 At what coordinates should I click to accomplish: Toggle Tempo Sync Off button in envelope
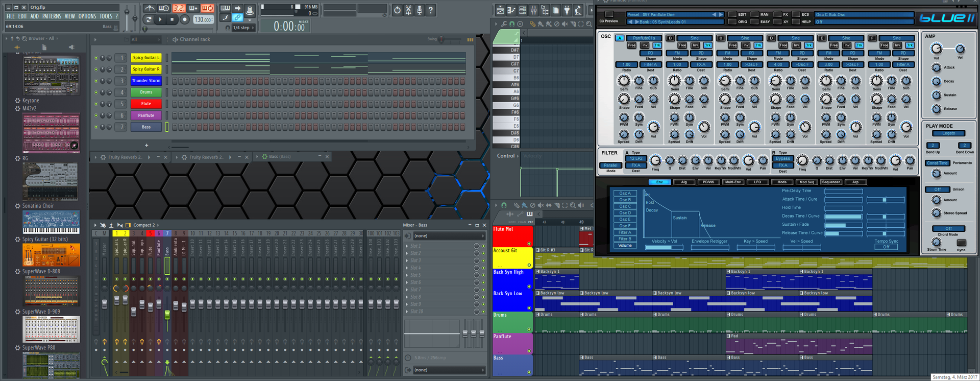886,247
